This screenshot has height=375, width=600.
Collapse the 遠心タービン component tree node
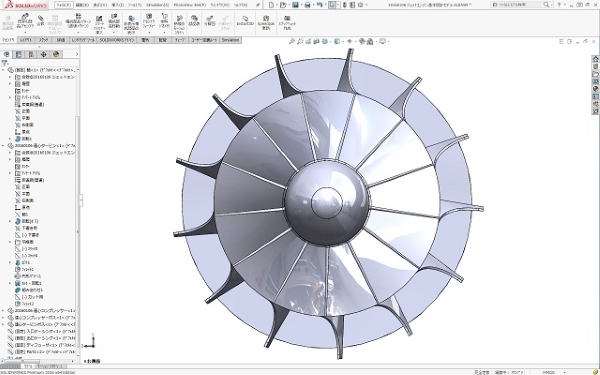coord(3,145)
